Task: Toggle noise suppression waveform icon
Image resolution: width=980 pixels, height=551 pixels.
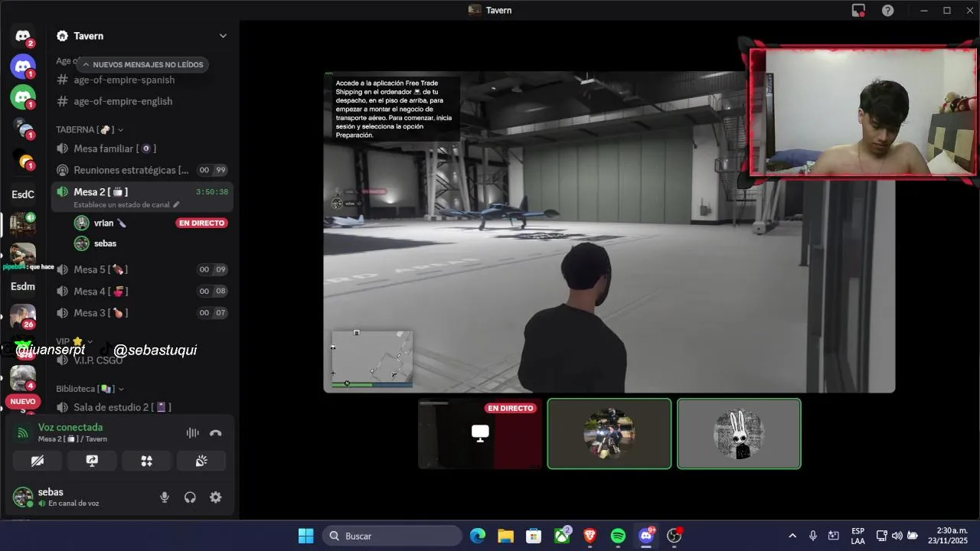Action: [192, 432]
